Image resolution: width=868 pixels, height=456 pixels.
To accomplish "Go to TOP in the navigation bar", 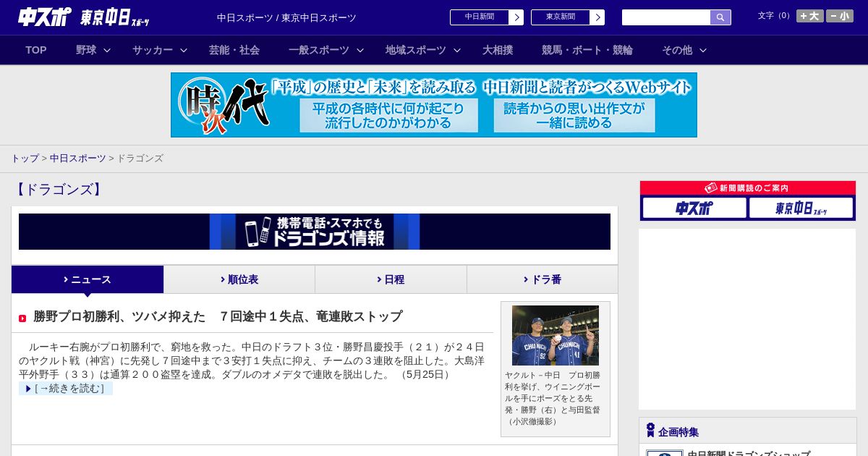I will click(36, 50).
